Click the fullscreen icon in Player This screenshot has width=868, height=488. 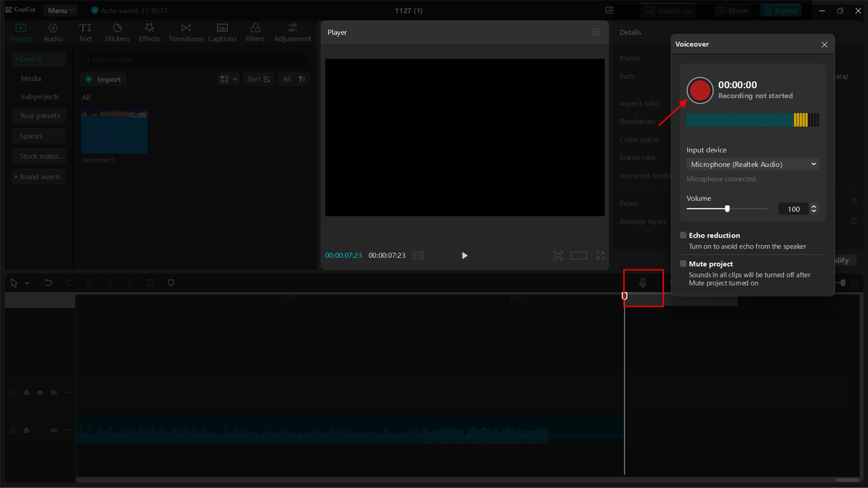point(600,256)
